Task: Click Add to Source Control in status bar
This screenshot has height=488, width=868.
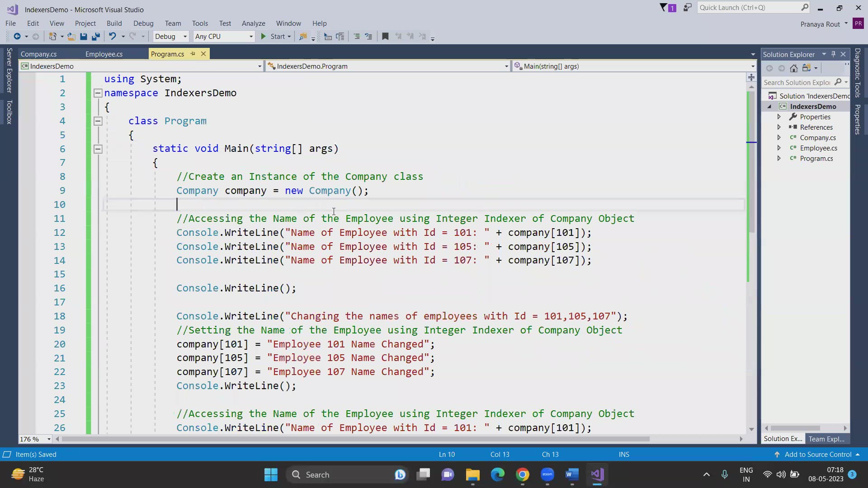Action: pos(817,455)
